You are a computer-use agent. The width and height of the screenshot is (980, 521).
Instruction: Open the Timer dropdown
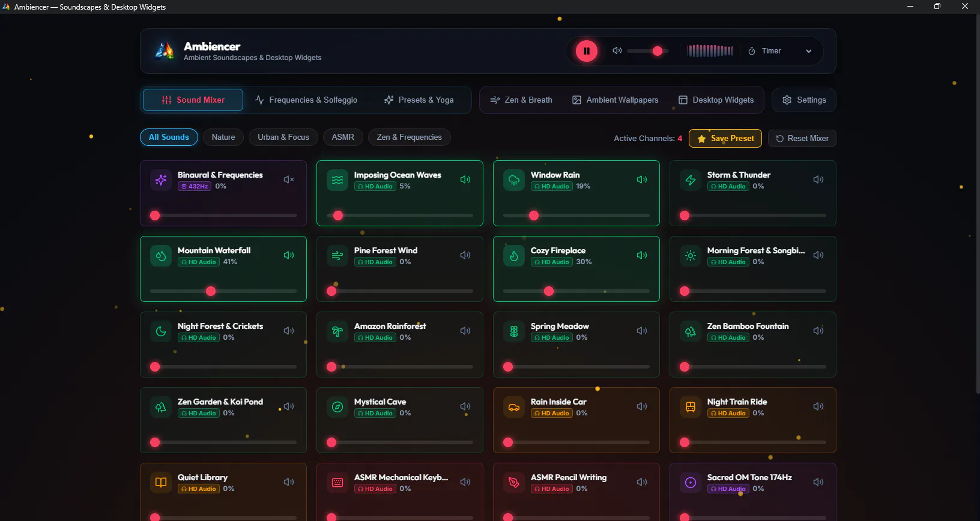pos(780,51)
